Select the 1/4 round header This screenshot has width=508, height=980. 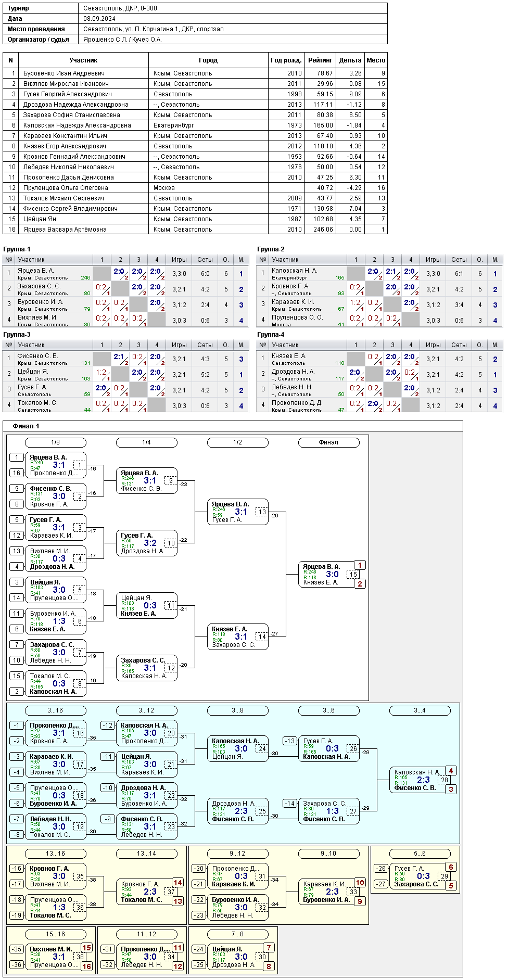147,442
